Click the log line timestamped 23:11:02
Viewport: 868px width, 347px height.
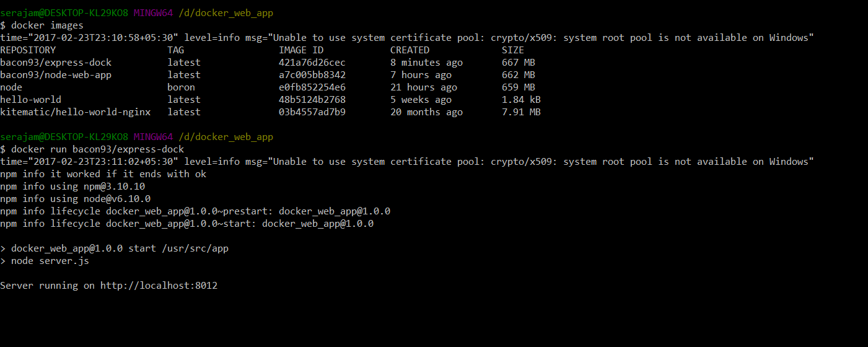tap(407, 162)
